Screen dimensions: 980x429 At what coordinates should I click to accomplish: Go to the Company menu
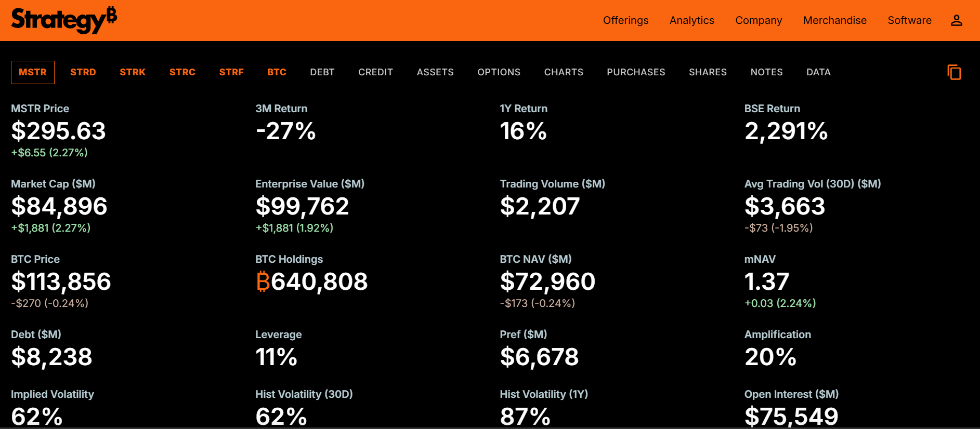[x=758, y=20]
